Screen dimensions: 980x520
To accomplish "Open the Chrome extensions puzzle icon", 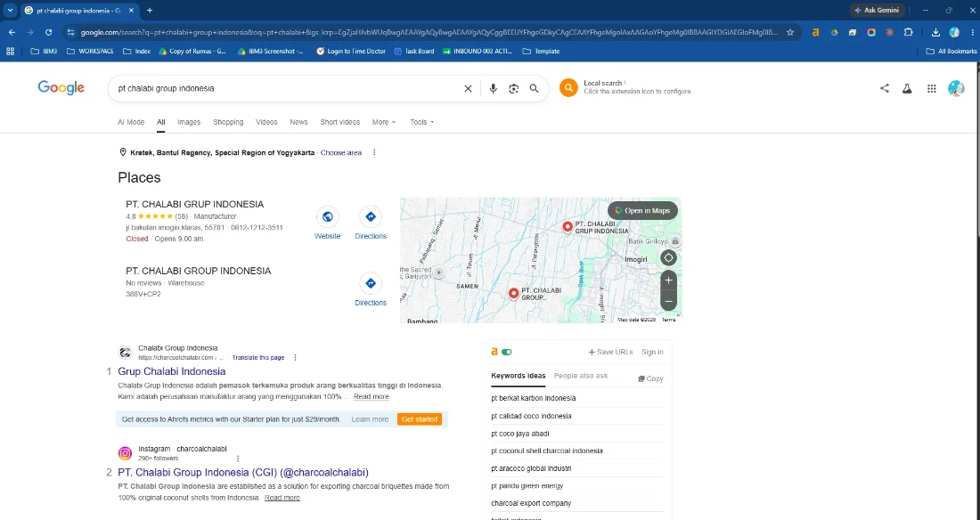I will coord(909,32).
